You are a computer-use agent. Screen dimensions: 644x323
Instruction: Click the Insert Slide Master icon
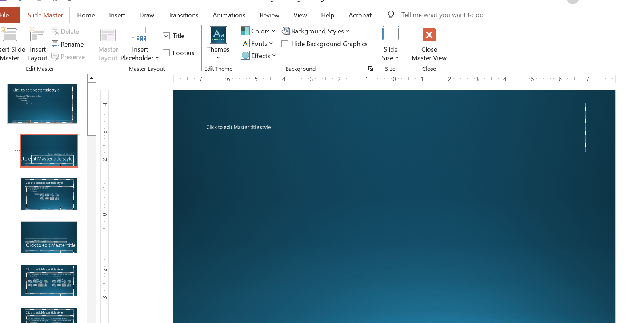pos(9,35)
